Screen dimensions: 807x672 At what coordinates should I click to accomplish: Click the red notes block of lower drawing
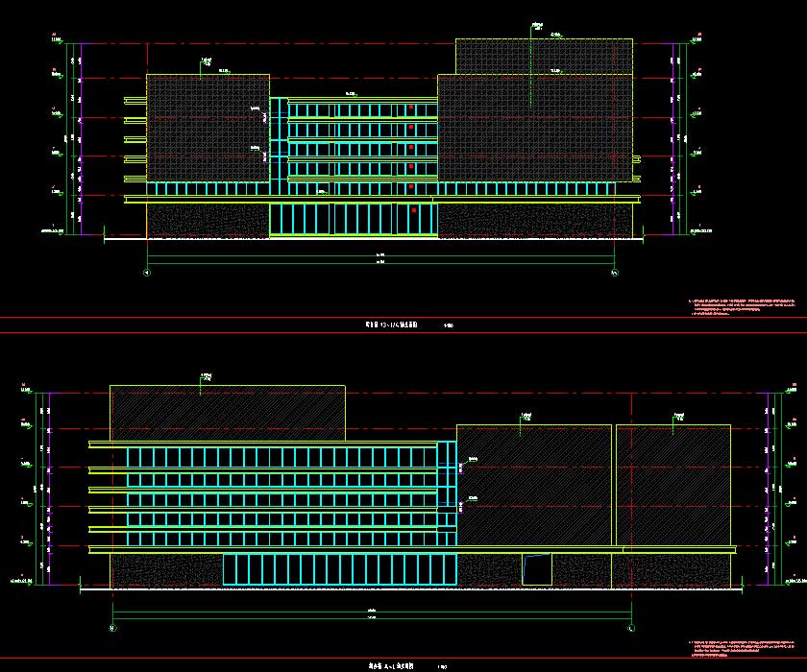[x=742, y=648]
